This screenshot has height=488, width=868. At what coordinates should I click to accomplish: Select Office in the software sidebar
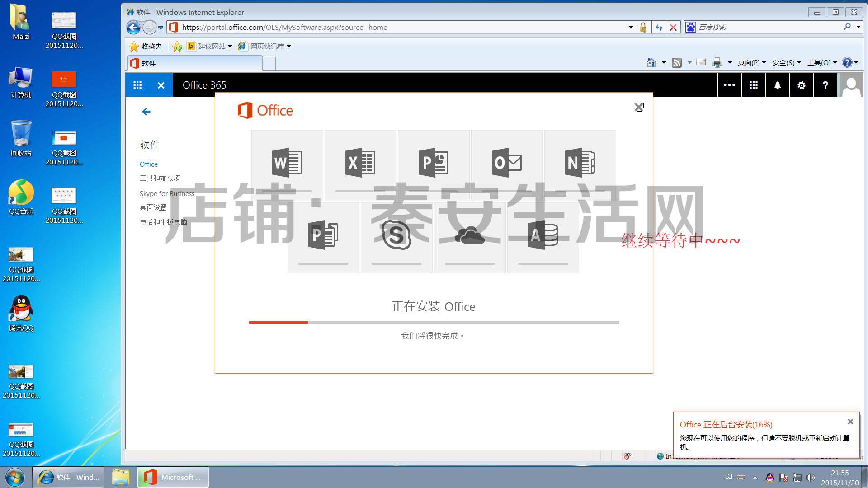tap(149, 164)
